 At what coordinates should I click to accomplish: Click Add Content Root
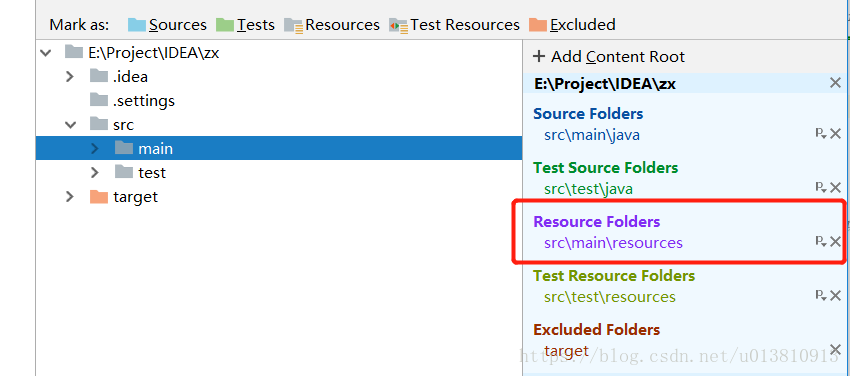[609, 56]
